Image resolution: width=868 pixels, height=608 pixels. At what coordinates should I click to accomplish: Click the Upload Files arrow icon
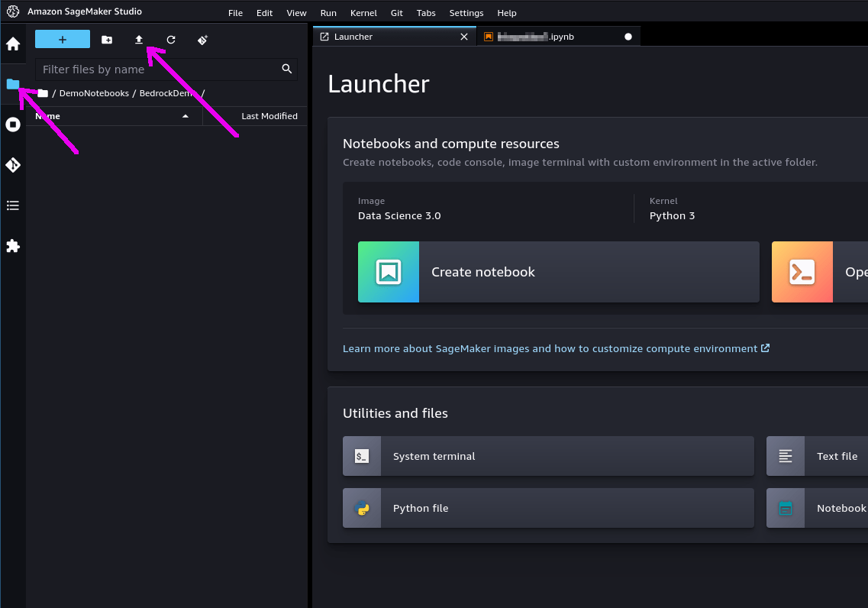[x=139, y=39]
